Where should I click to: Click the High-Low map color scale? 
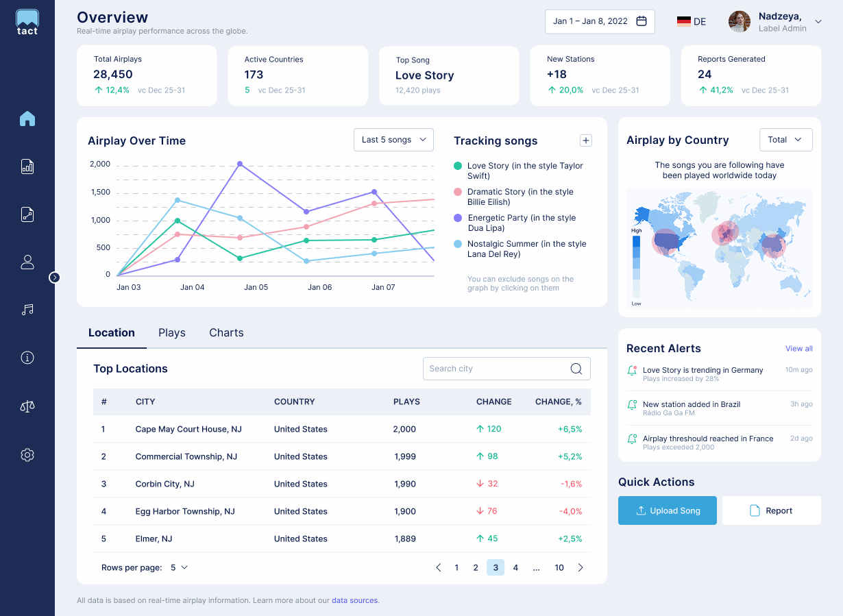tap(637, 267)
